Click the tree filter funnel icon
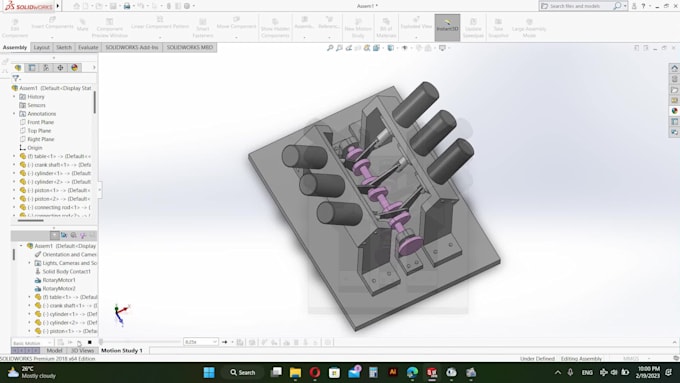 [x=16, y=79]
